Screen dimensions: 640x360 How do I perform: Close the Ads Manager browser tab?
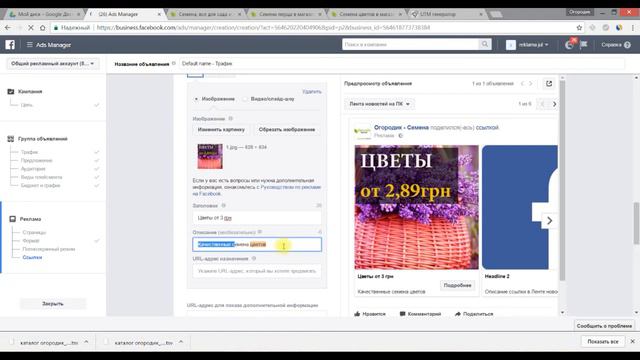(159, 14)
